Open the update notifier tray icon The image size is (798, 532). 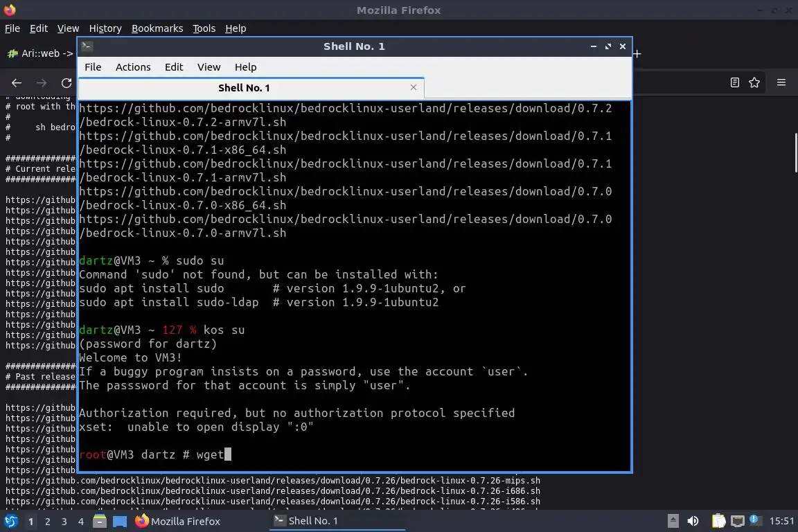tap(756, 520)
